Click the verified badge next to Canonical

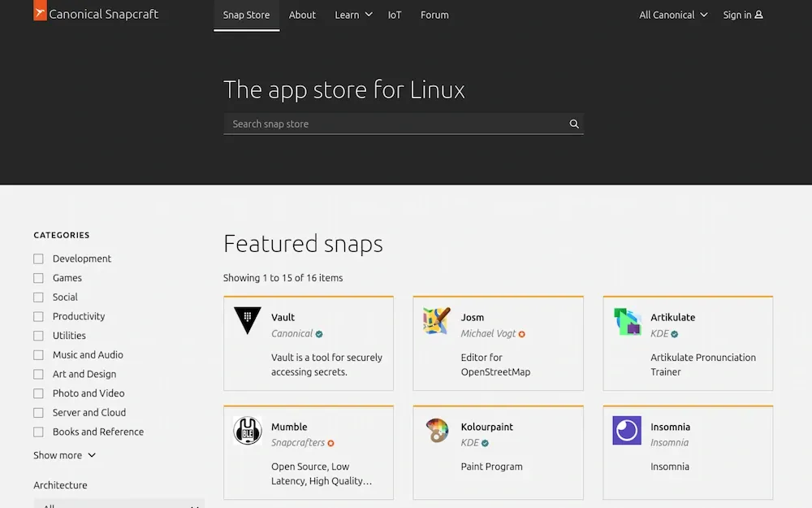tap(318, 333)
